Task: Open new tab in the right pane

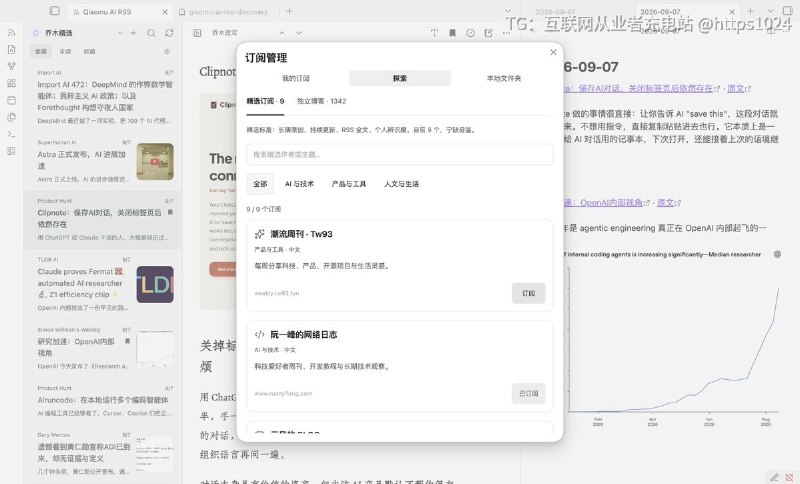Action: (x=751, y=11)
